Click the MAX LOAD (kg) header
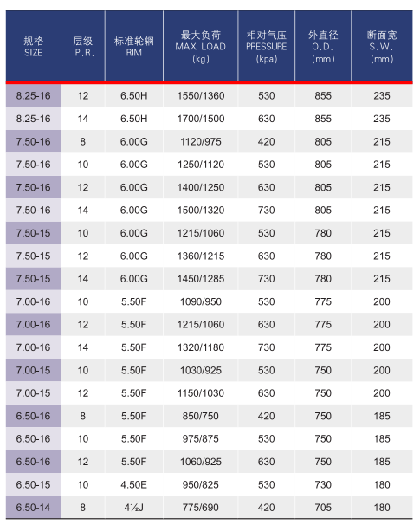The height and width of the screenshot is (525, 420). pyautogui.click(x=200, y=46)
